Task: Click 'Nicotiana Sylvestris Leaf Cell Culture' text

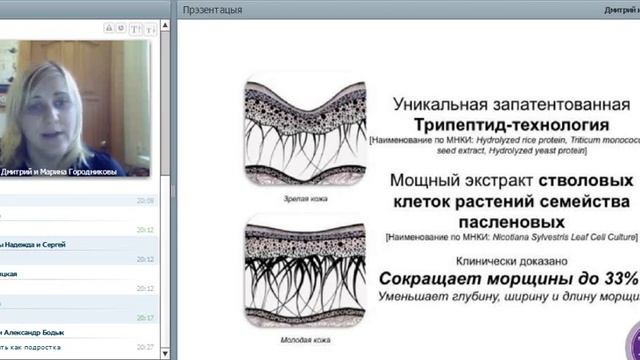Action: (x=564, y=237)
